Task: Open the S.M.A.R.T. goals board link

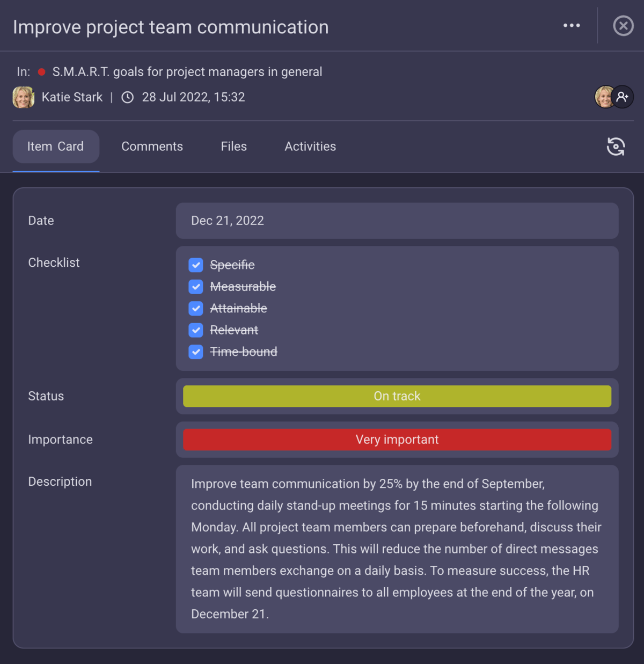Action: 187,71
